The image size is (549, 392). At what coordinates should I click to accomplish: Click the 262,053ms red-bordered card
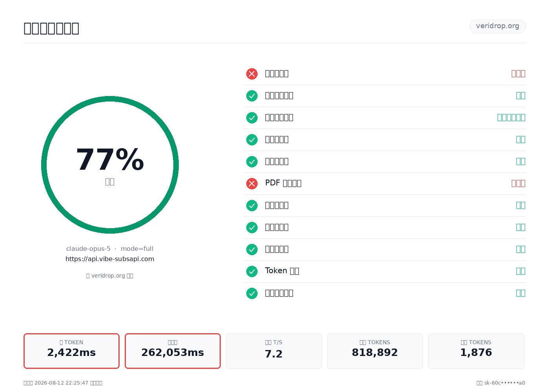point(173,351)
